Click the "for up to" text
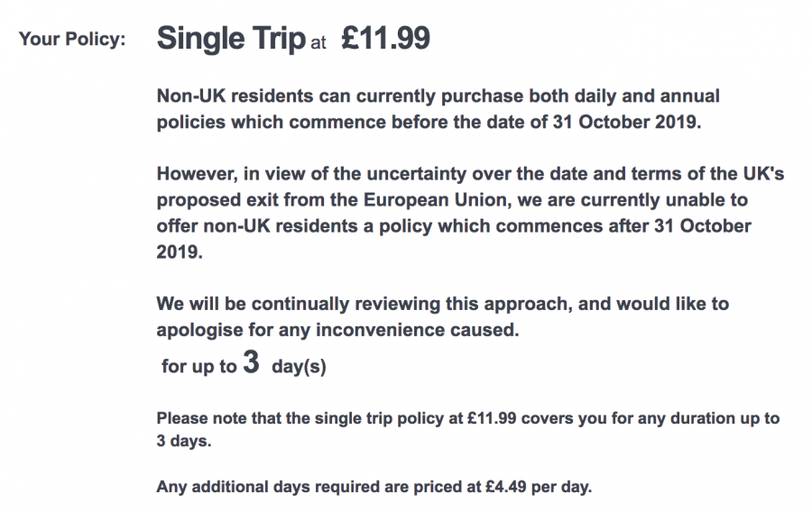 coord(198,367)
